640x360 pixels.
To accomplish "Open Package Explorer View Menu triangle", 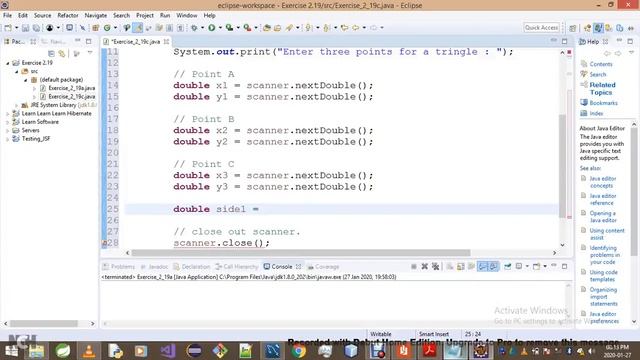I will [x=90, y=53].
